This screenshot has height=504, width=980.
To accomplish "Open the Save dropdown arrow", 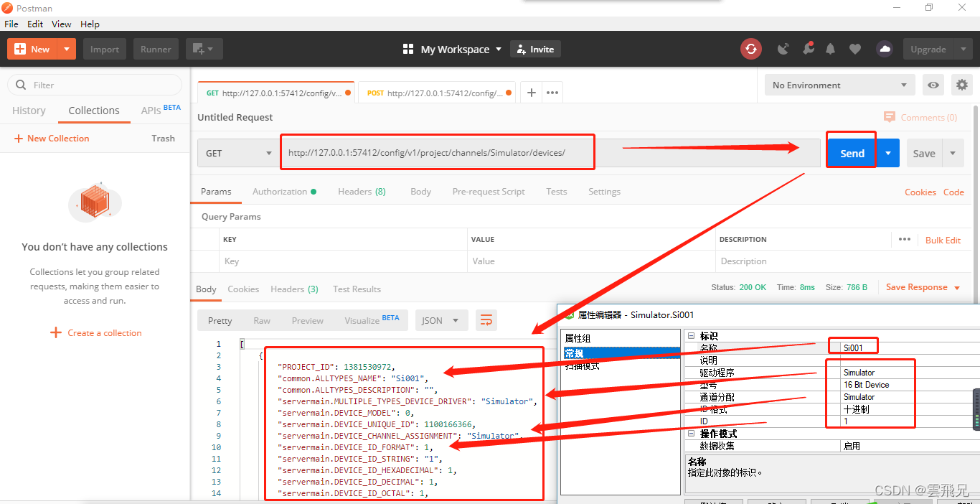I will pos(953,153).
